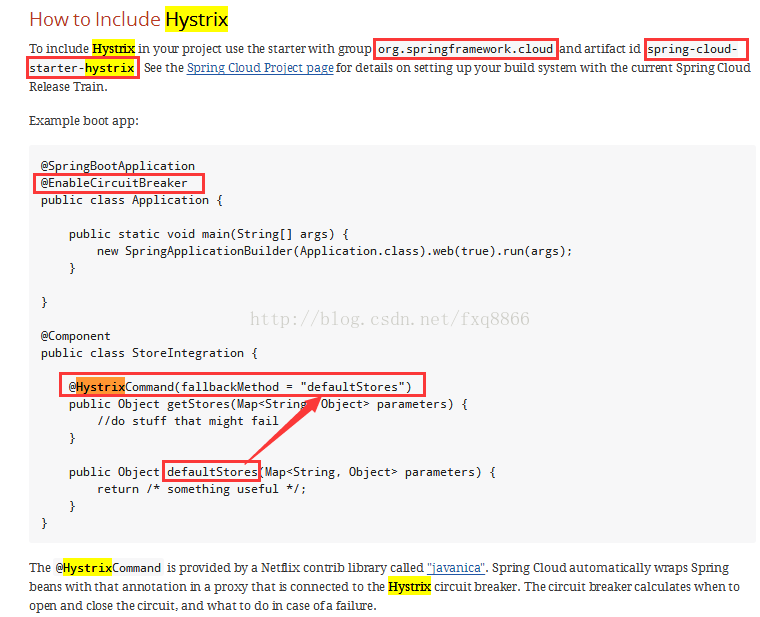Screen dimensions: 760x617
Task: Click "Release Train." text
Action: point(68,87)
